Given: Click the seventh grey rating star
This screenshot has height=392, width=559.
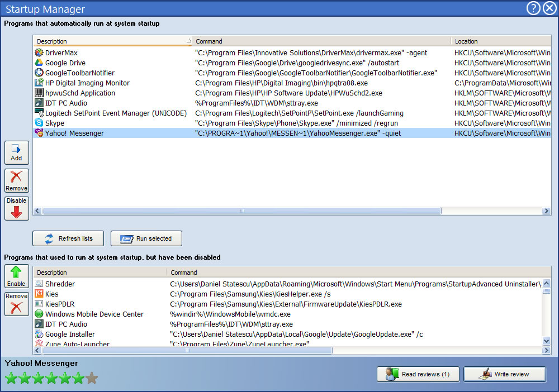Looking at the screenshot, I should tap(92, 378).
